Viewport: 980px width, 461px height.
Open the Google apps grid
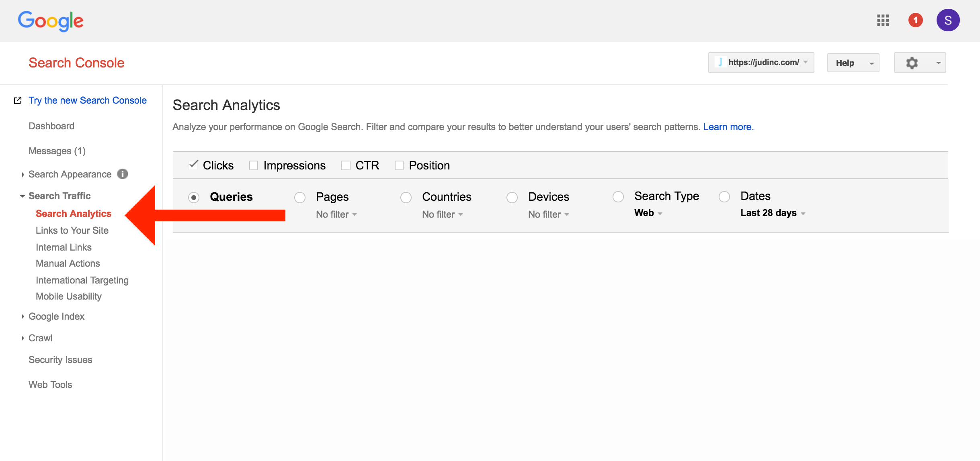883,20
